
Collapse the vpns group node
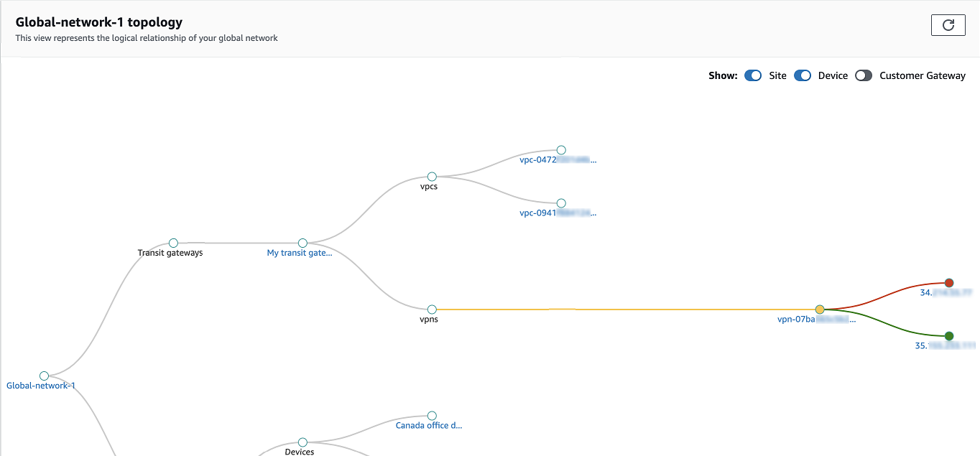432,310
